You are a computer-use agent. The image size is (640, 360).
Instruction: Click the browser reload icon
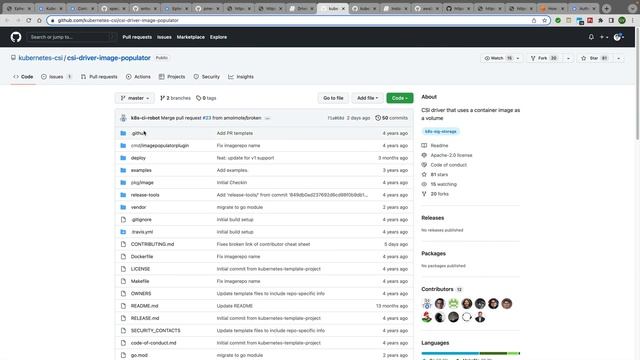click(x=29, y=20)
